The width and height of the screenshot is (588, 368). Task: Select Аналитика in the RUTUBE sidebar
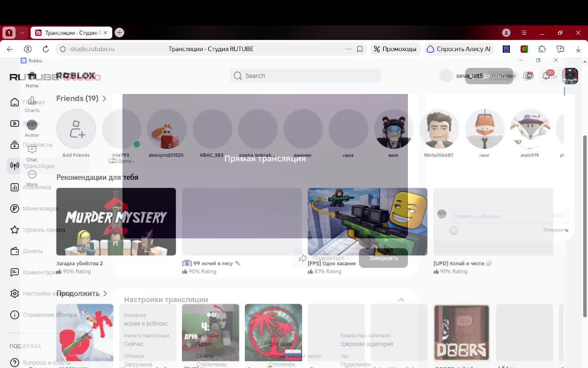click(x=37, y=187)
